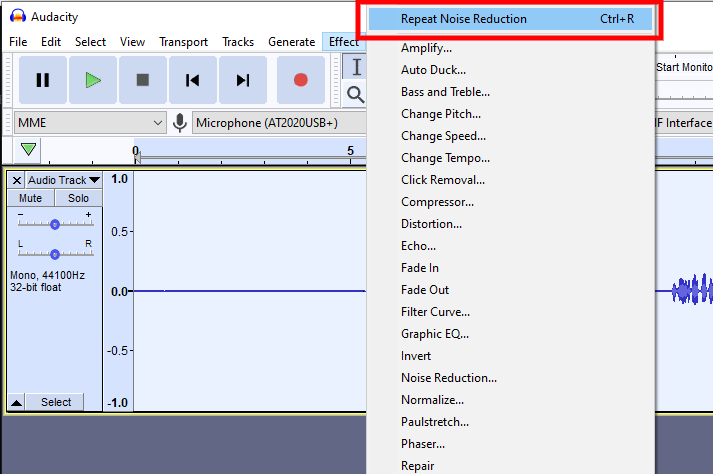Click the Stop transport button

tap(143, 80)
